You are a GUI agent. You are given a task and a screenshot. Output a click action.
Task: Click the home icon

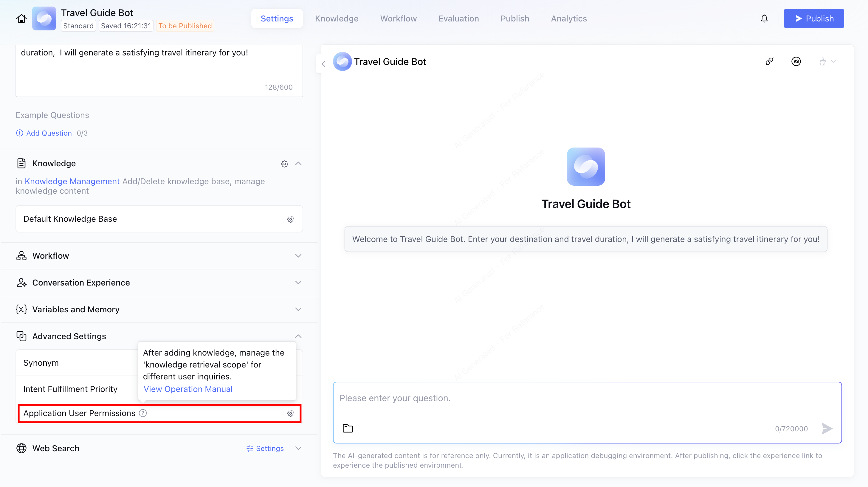click(x=21, y=18)
